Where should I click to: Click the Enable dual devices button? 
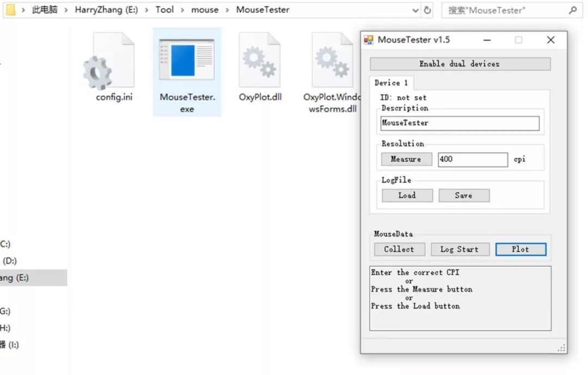460,64
